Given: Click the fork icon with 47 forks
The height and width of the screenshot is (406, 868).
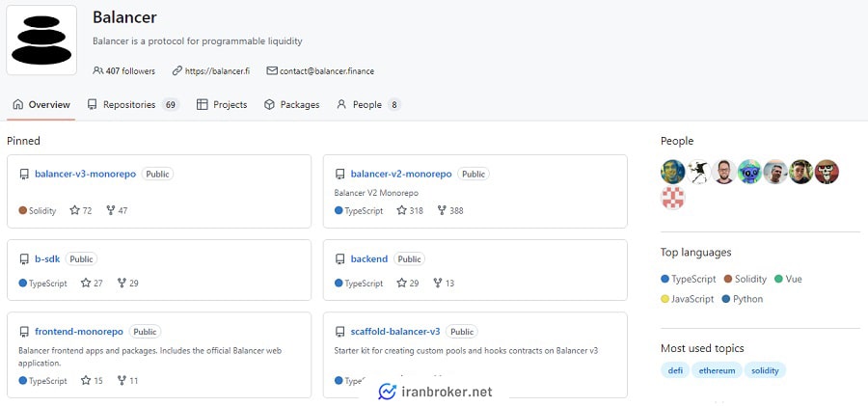Looking at the screenshot, I should (111, 210).
